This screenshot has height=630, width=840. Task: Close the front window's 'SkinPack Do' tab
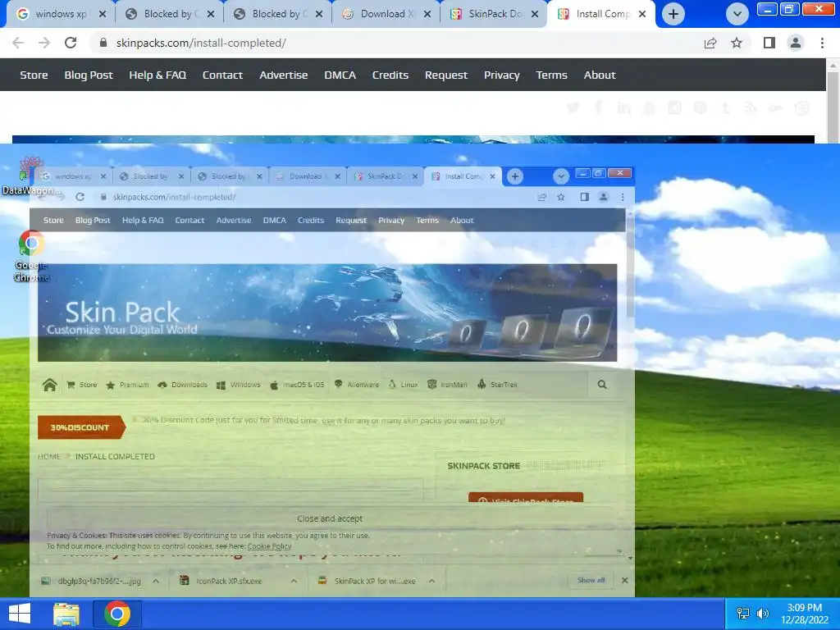coord(535,14)
